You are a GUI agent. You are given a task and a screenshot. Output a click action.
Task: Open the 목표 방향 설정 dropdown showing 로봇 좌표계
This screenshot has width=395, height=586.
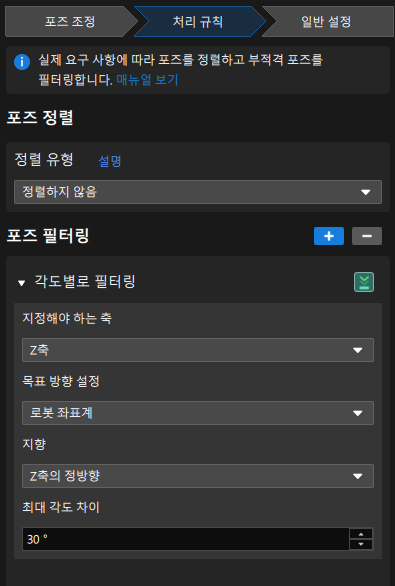pyautogui.click(x=198, y=413)
